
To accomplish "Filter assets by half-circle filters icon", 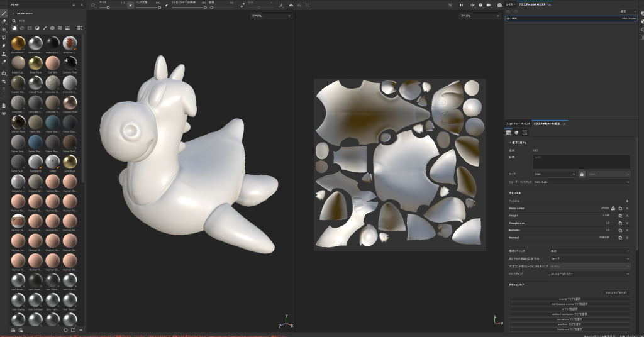I will tap(37, 28).
